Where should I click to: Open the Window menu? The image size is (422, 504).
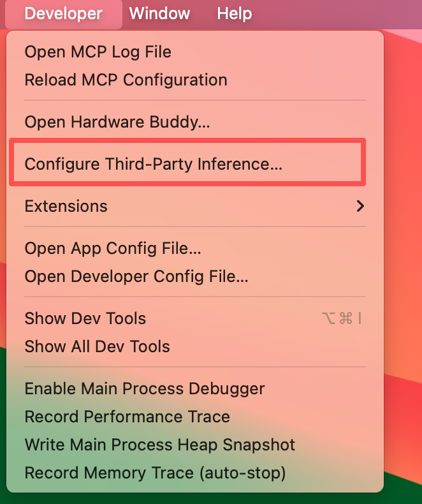click(159, 13)
